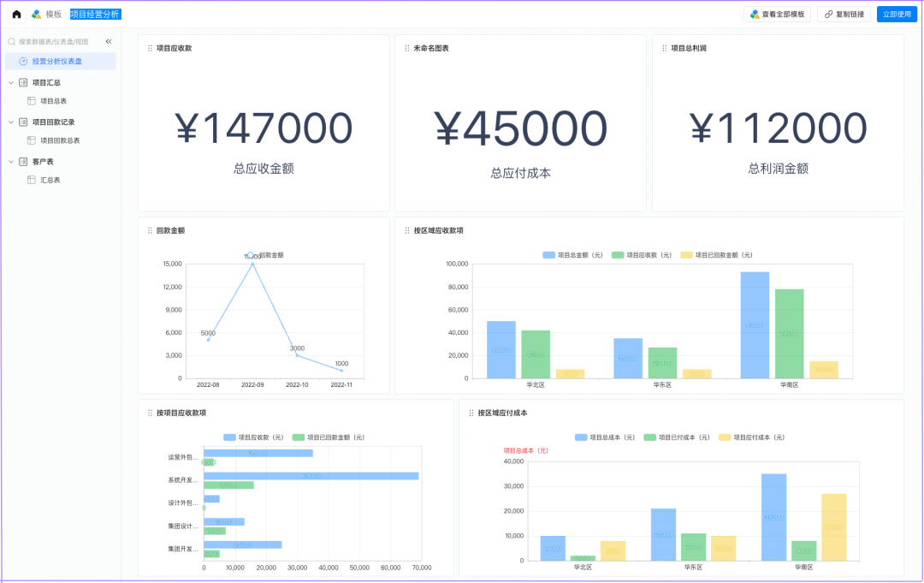Click the home icon in top bar

click(x=16, y=15)
